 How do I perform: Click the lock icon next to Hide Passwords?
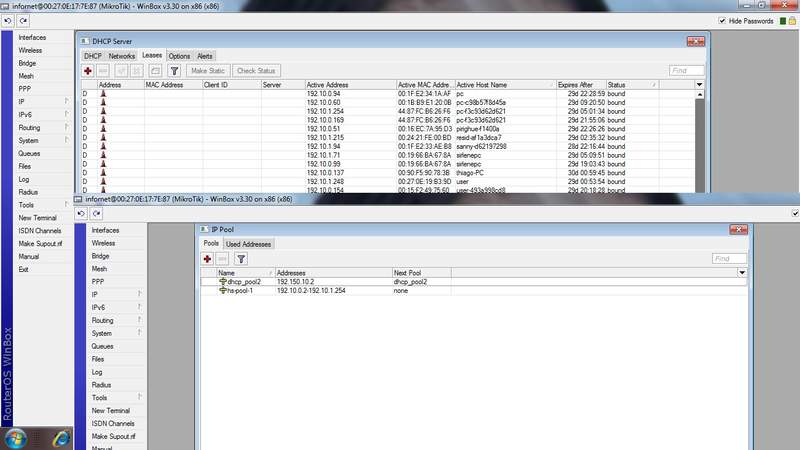[x=792, y=21]
